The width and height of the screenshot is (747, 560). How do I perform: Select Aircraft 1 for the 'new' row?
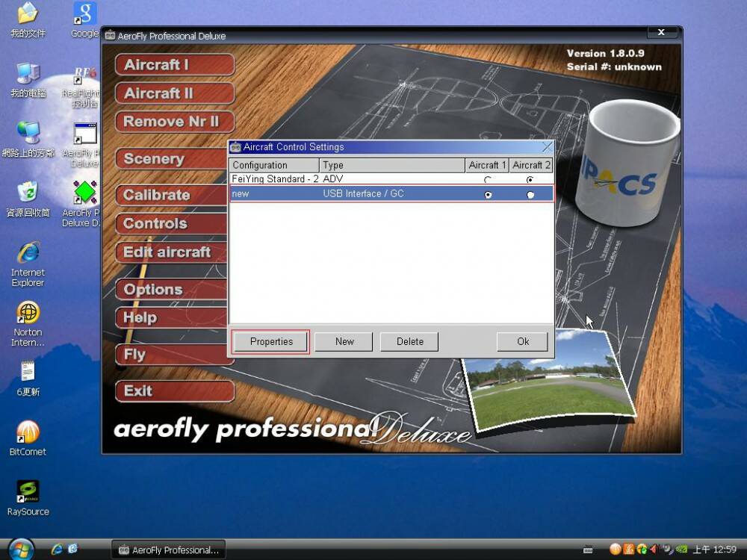pyautogui.click(x=488, y=194)
